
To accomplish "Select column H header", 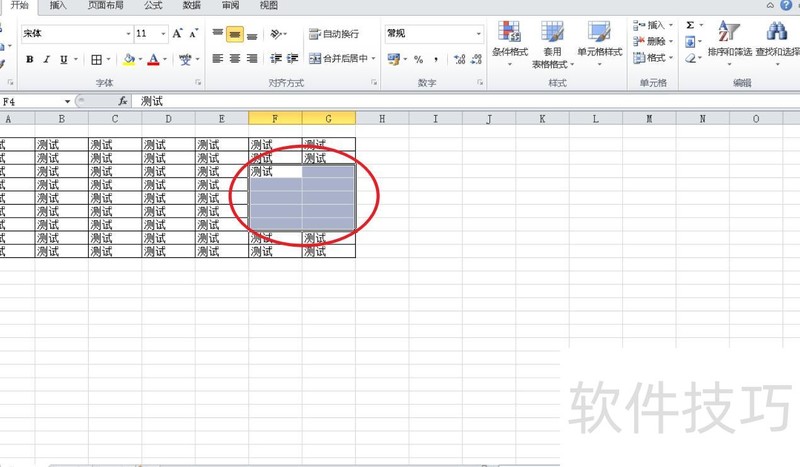I will point(382,119).
